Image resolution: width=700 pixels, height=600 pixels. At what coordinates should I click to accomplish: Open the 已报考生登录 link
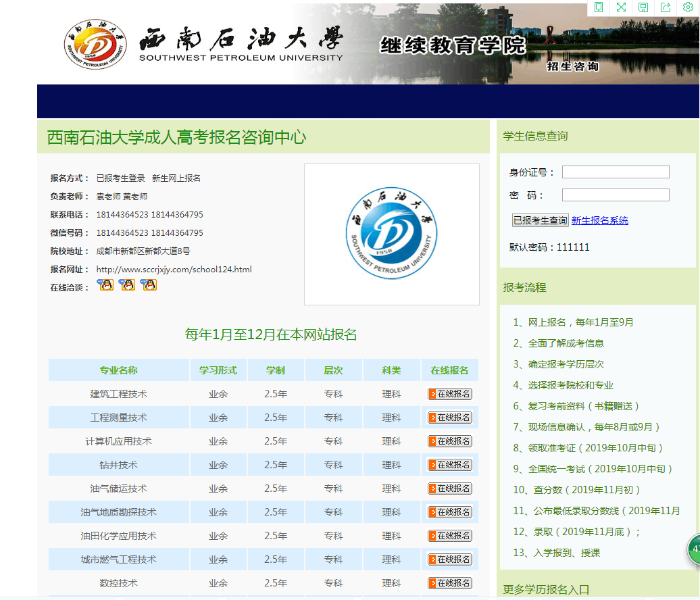point(120,178)
